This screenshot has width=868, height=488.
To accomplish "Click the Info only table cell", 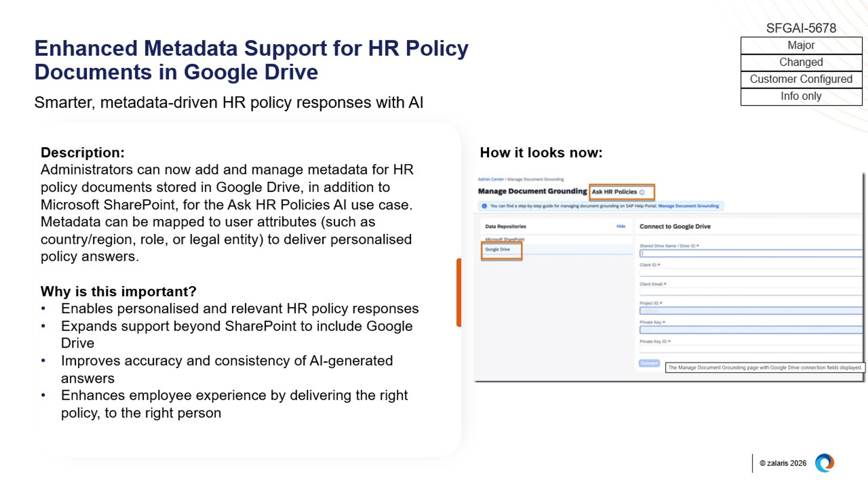I will [801, 97].
